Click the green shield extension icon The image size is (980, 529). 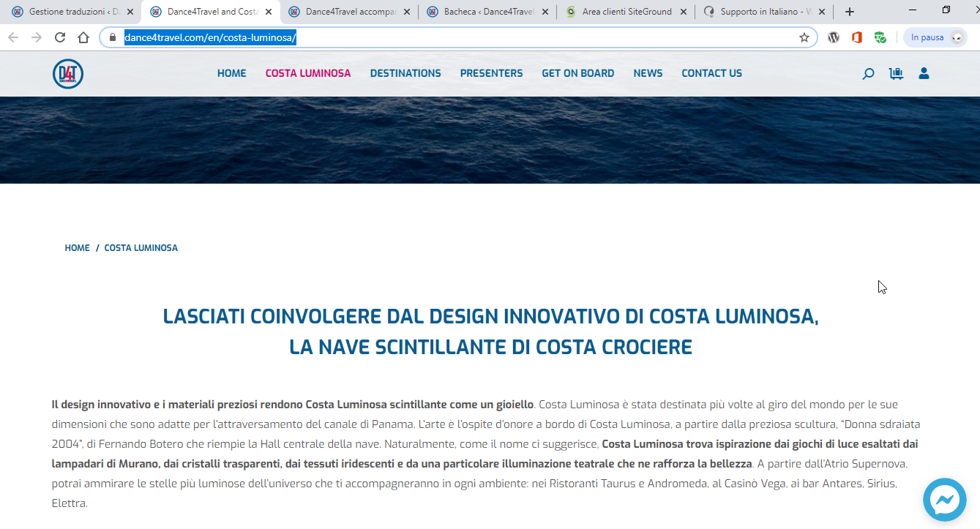point(880,37)
